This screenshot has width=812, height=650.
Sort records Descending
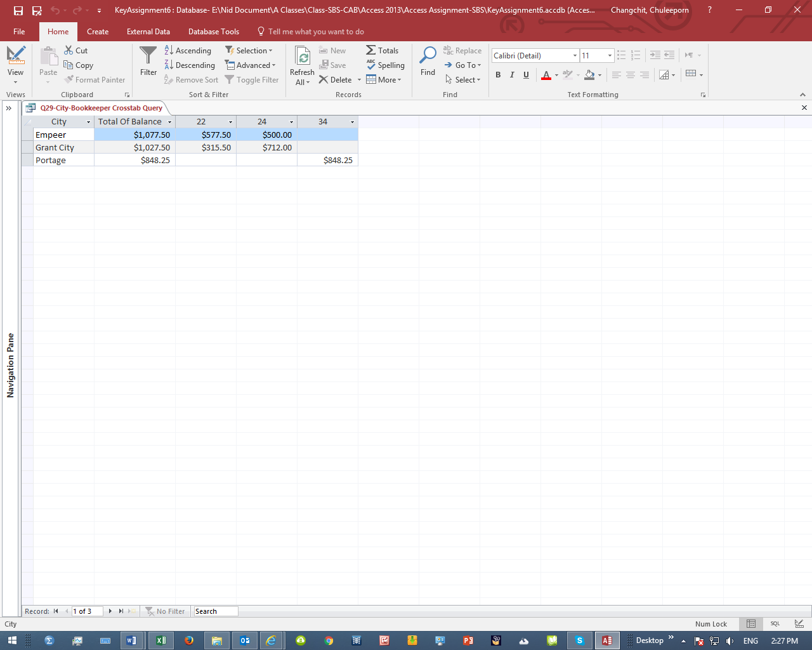190,65
